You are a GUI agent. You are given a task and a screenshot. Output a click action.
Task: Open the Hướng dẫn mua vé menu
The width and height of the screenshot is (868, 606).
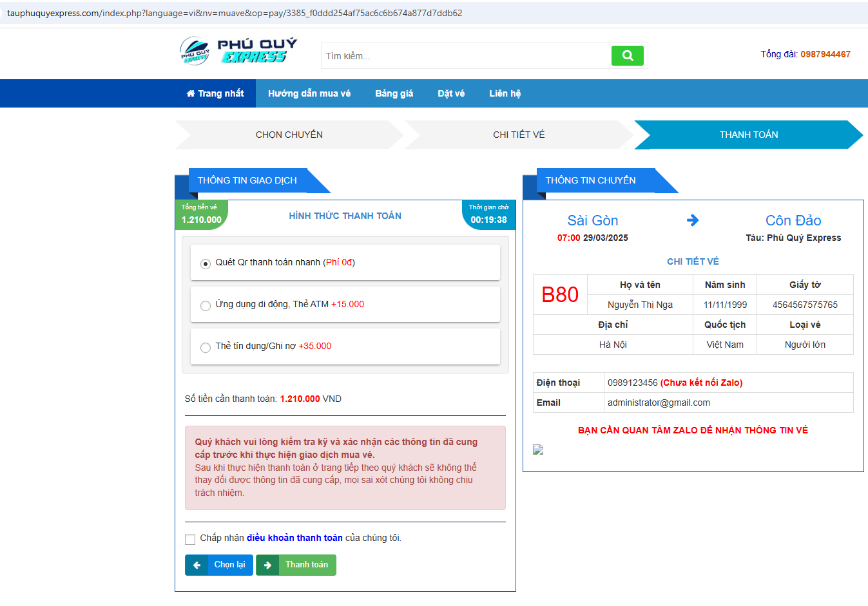(x=309, y=93)
